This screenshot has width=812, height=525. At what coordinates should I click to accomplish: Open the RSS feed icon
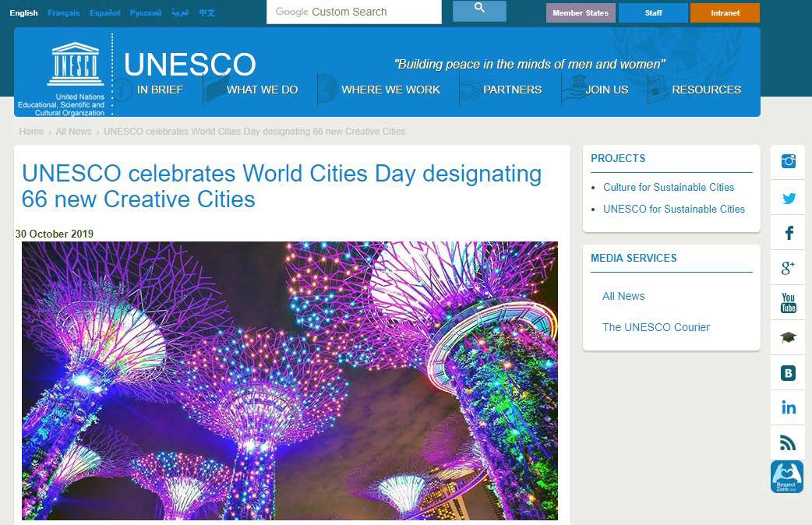pos(788,442)
